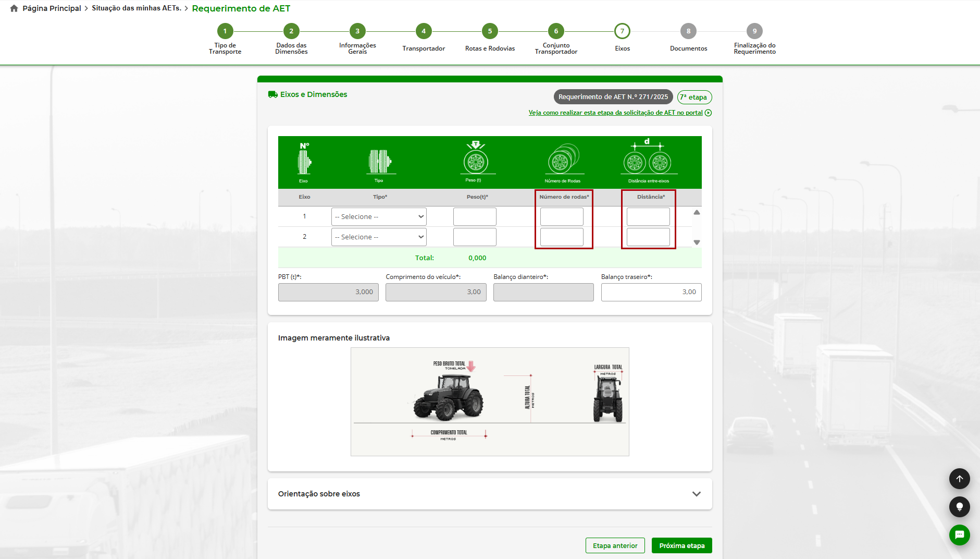This screenshot has height=559, width=980.
Task: Expand Orientação sobre eixos section
Action: click(490, 494)
